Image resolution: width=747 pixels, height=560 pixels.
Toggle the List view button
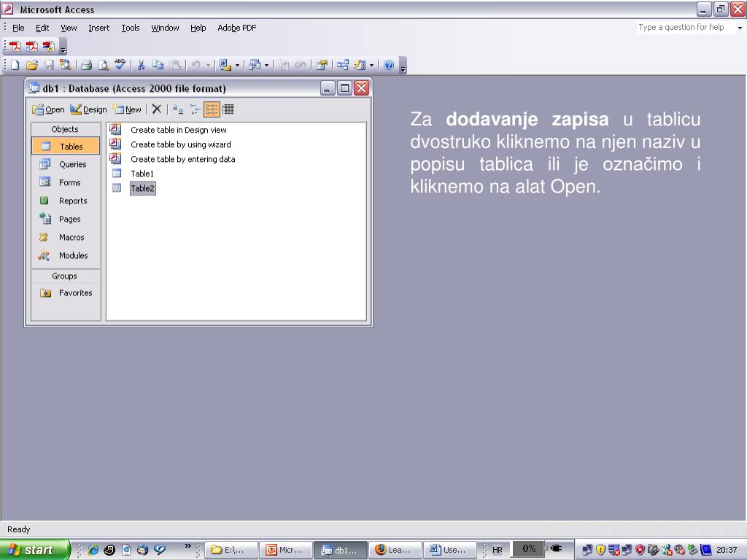pos(212,109)
